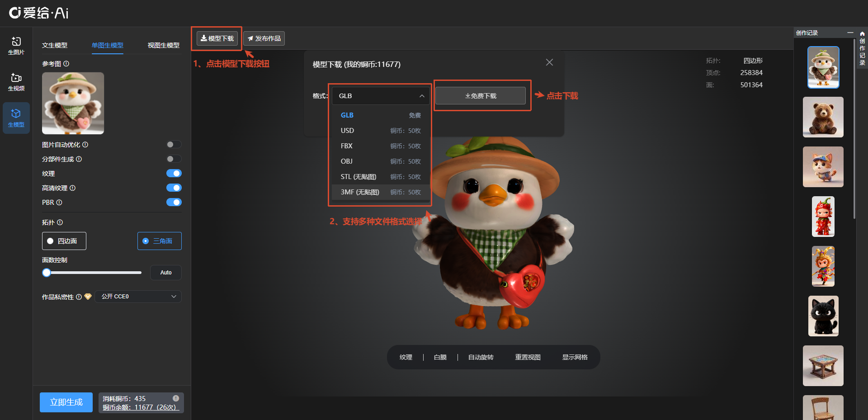Click the 创作记录 panel scrollbar
Image resolution: width=868 pixels, height=420 pixels.
tap(854, 128)
